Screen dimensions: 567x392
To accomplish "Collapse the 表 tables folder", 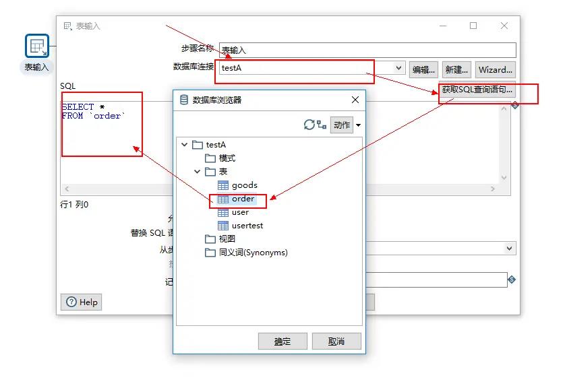I will (x=198, y=172).
